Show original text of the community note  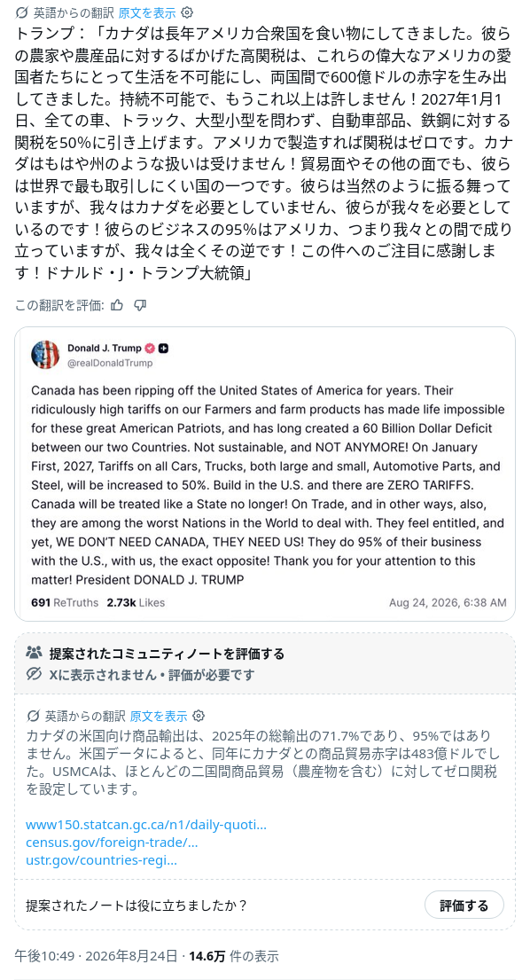coord(159,716)
